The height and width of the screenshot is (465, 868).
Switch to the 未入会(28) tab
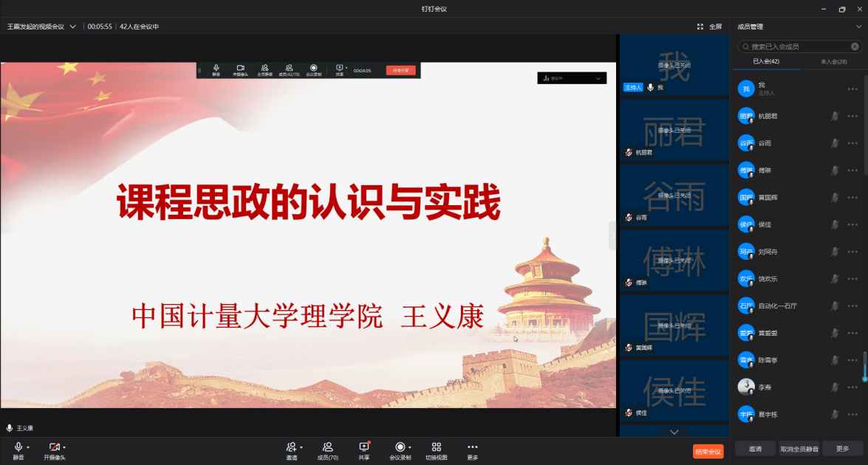coord(834,61)
